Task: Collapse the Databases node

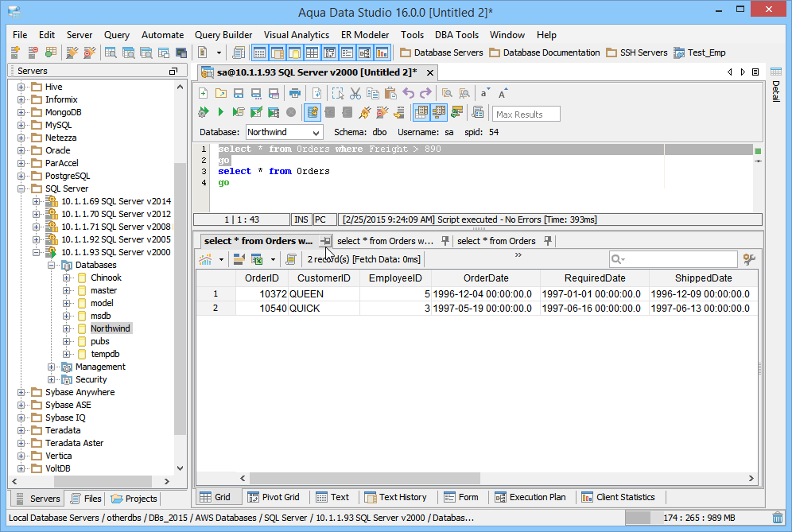Action: [x=51, y=265]
